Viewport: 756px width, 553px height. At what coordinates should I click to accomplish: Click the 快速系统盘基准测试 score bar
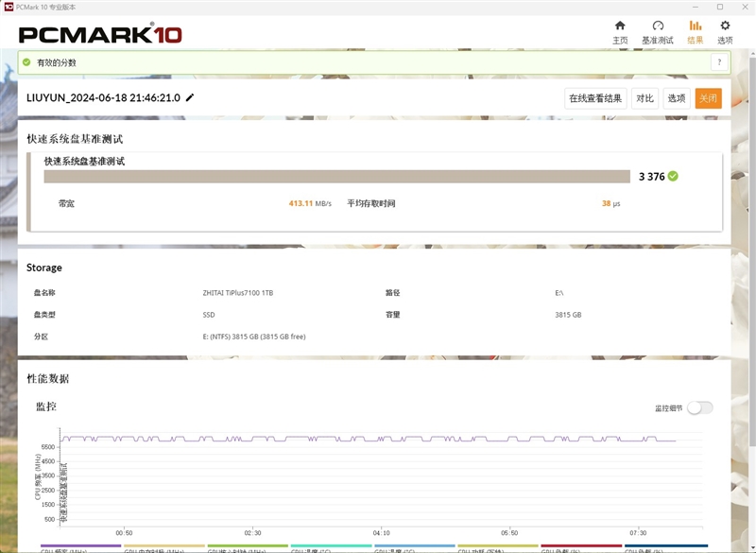[337, 177]
